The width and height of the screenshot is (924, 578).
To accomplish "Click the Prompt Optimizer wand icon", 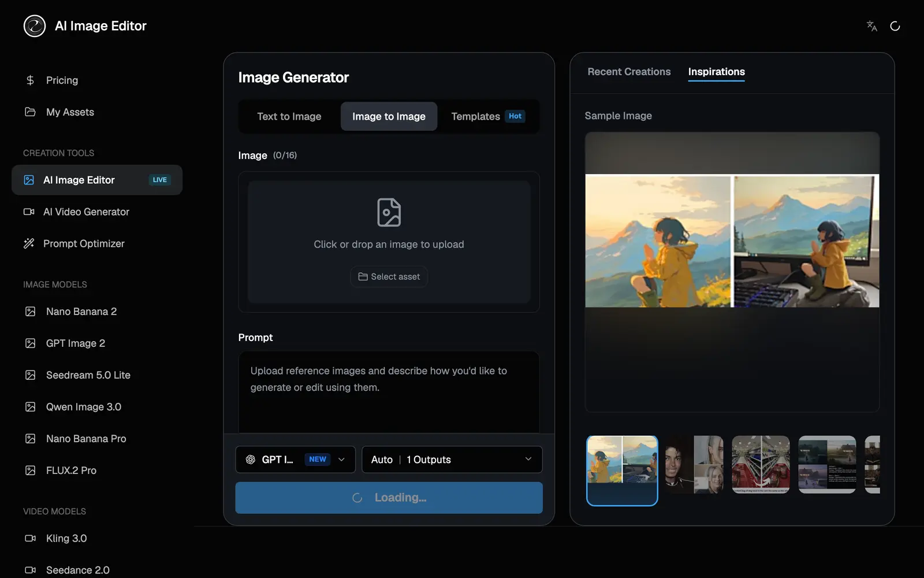I will (x=29, y=243).
